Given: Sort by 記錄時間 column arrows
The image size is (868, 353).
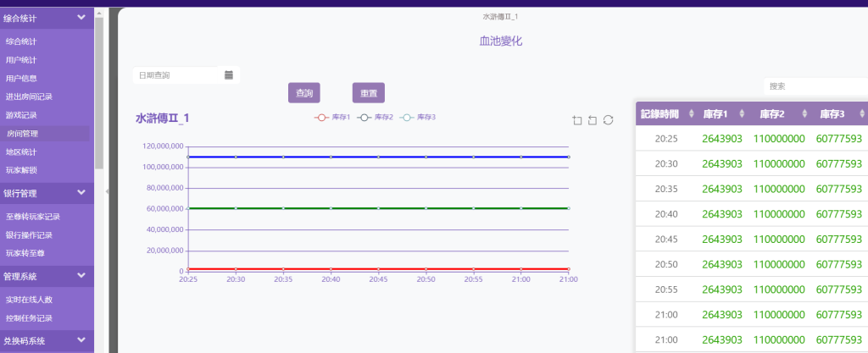Looking at the screenshot, I should tap(690, 113).
